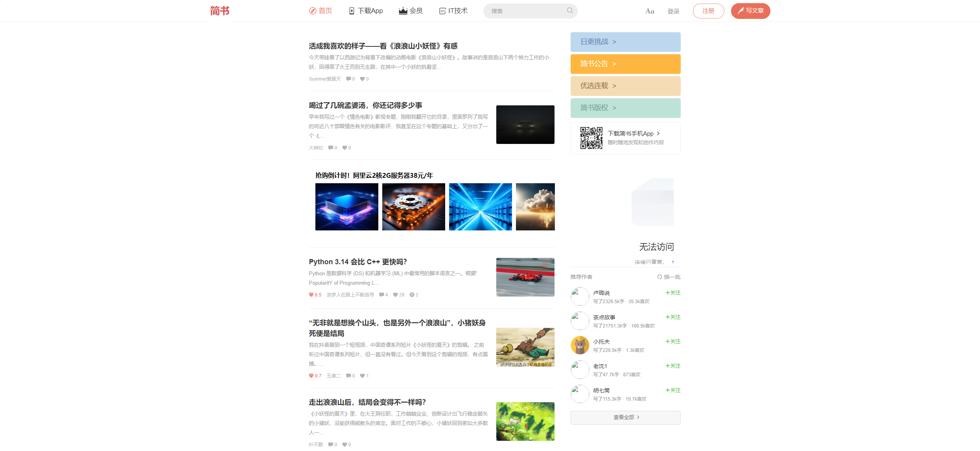The image size is (980, 451).
Task: Open the article 走出浪浪山后，结局会变得不一样吗
Action: [x=367, y=402]
